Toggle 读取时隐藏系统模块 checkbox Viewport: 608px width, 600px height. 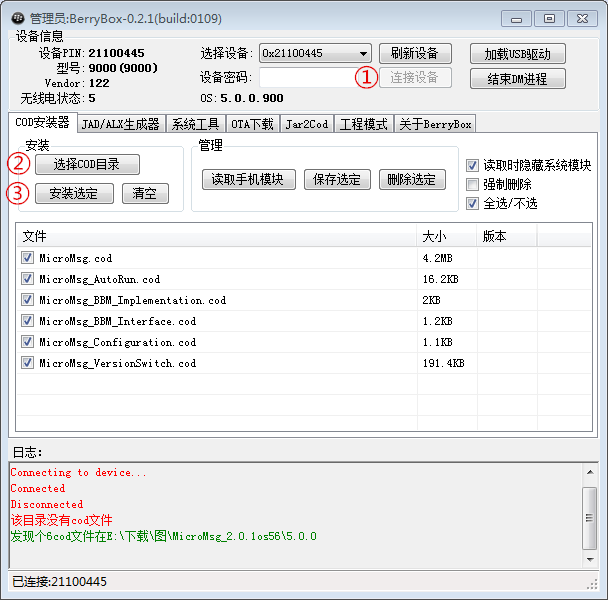(x=472, y=166)
